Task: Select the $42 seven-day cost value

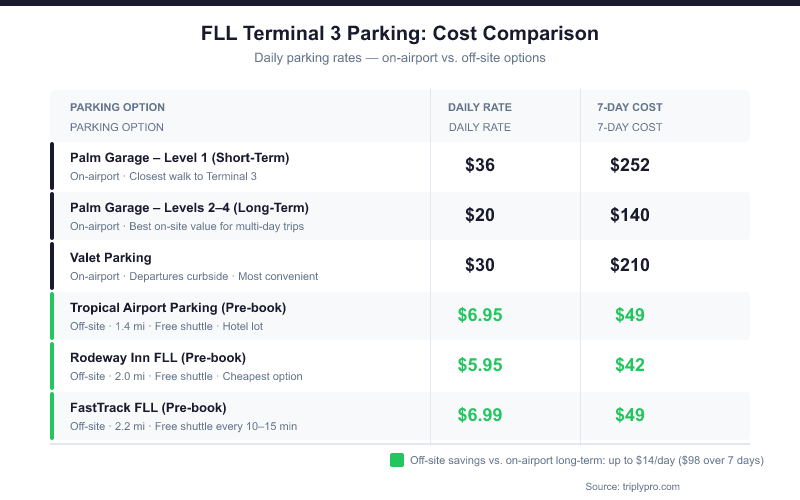Action: pyautogui.click(x=630, y=365)
